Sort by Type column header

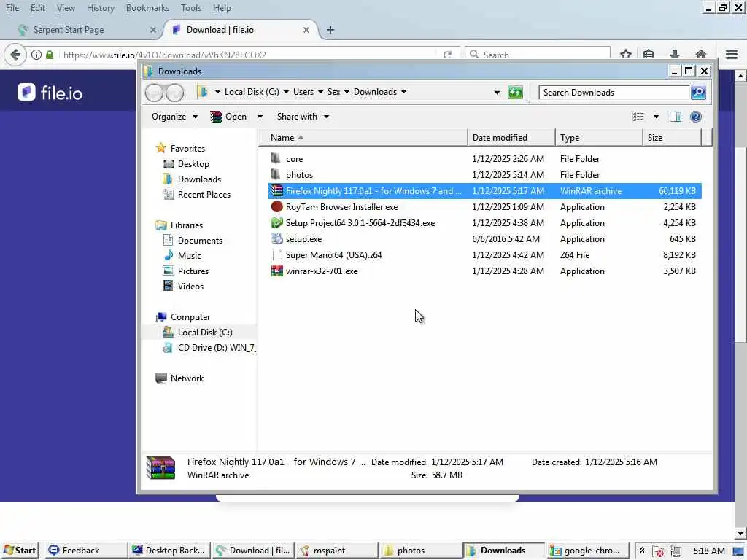pyautogui.click(x=599, y=138)
